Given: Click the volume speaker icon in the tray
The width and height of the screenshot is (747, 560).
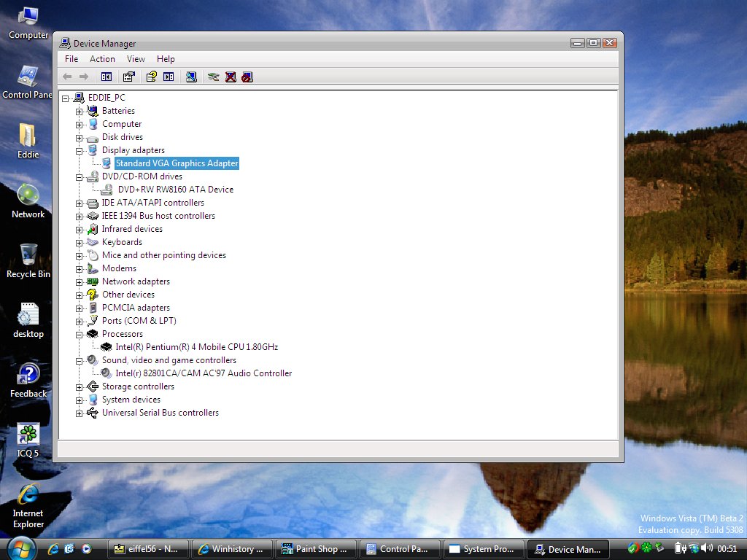Looking at the screenshot, I should [x=708, y=548].
